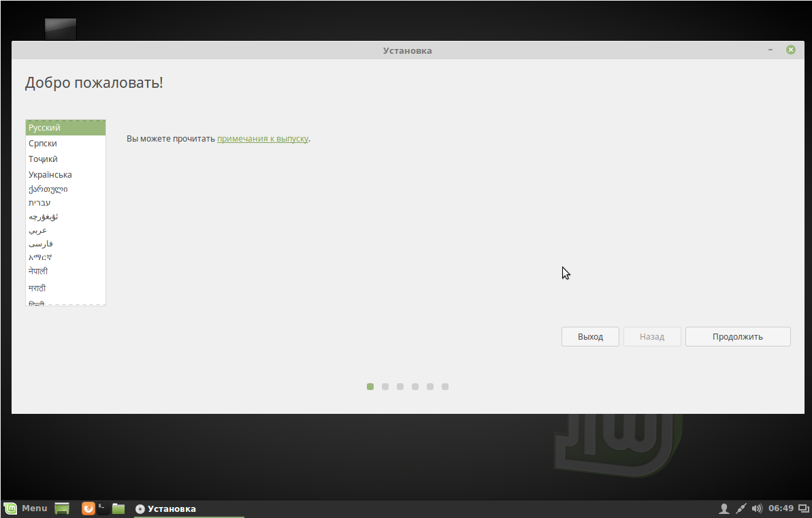This screenshot has width=812, height=518.
Task: Open the window list icon beside clock
Action: coord(804,508)
